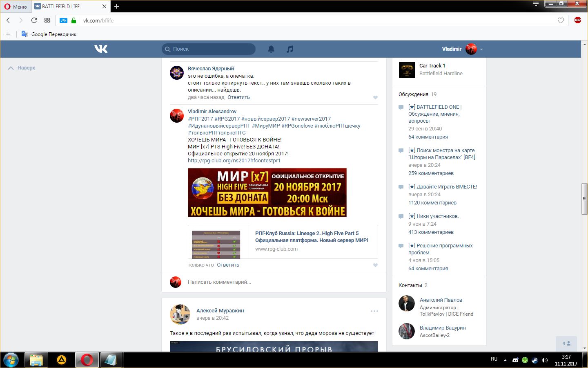Reload the current page
Viewport: 588px width, 368px height.
click(x=34, y=20)
